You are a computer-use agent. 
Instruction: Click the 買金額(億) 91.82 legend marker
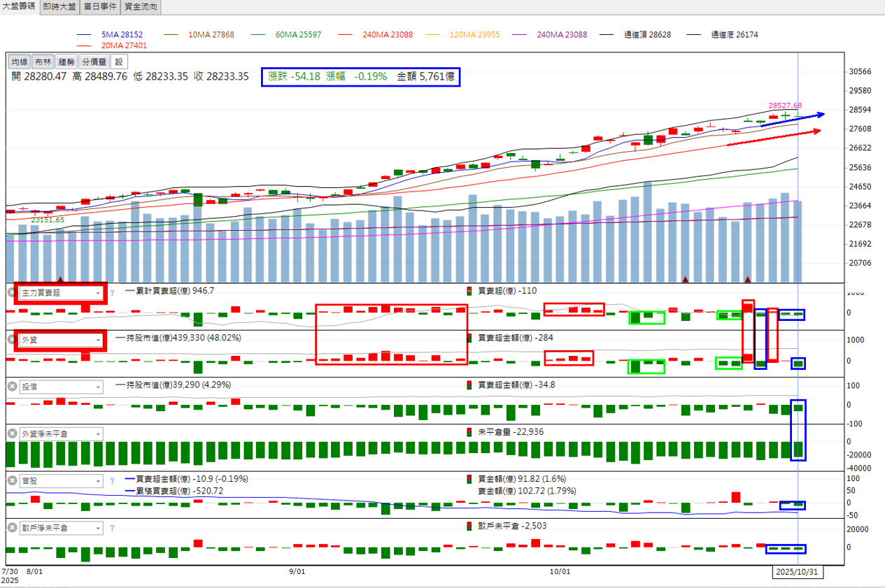click(x=469, y=479)
